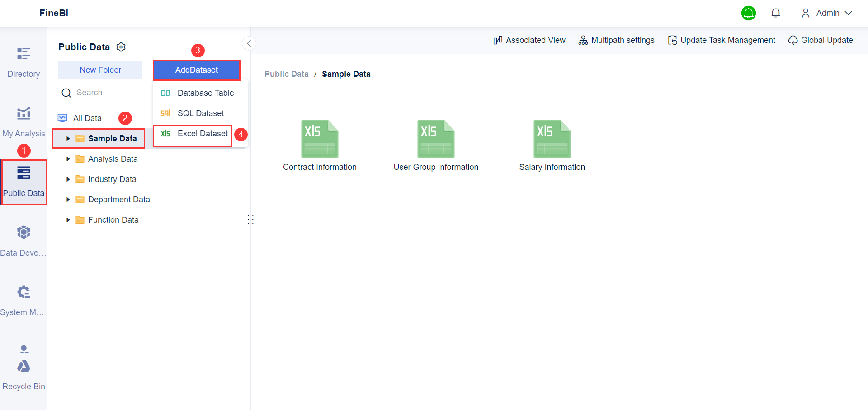Expand the Industry Data folder
The width and height of the screenshot is (868, 410).
coord(68,179)
